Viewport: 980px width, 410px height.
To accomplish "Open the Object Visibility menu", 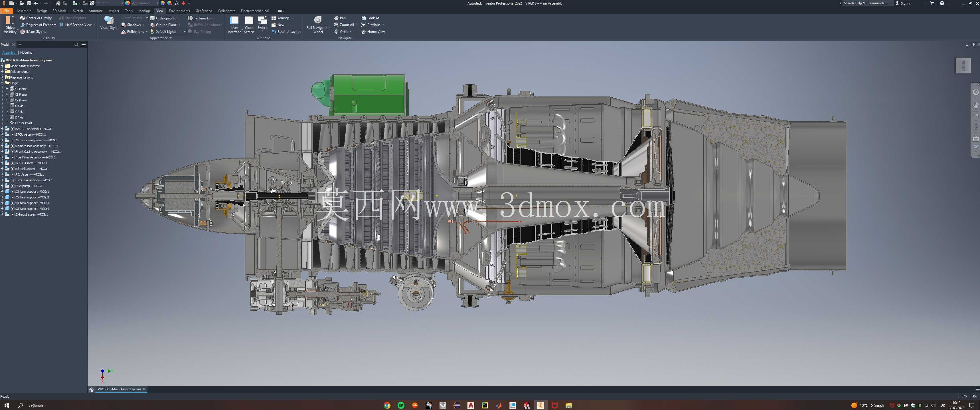I will [10, 25].
